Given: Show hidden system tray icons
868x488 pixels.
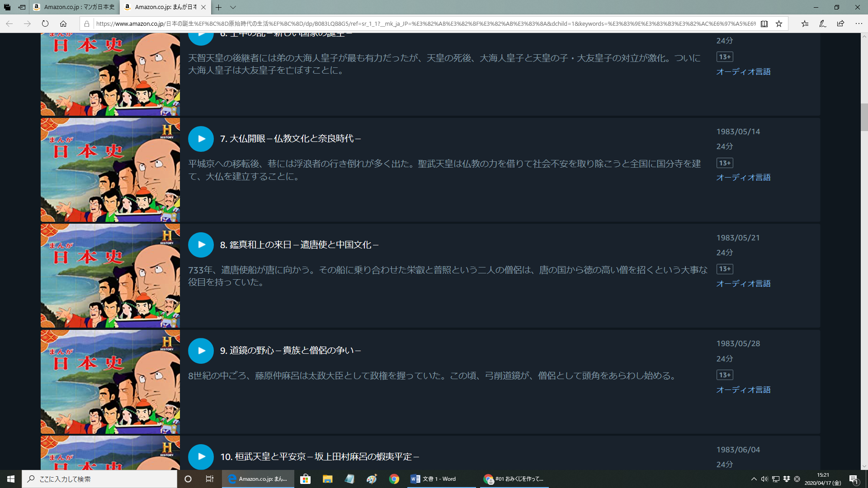Looking at the screenshot, I should pos(754,479).
